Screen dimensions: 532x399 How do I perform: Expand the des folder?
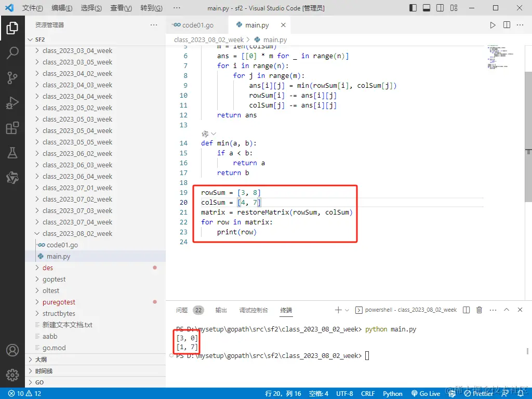96,268
